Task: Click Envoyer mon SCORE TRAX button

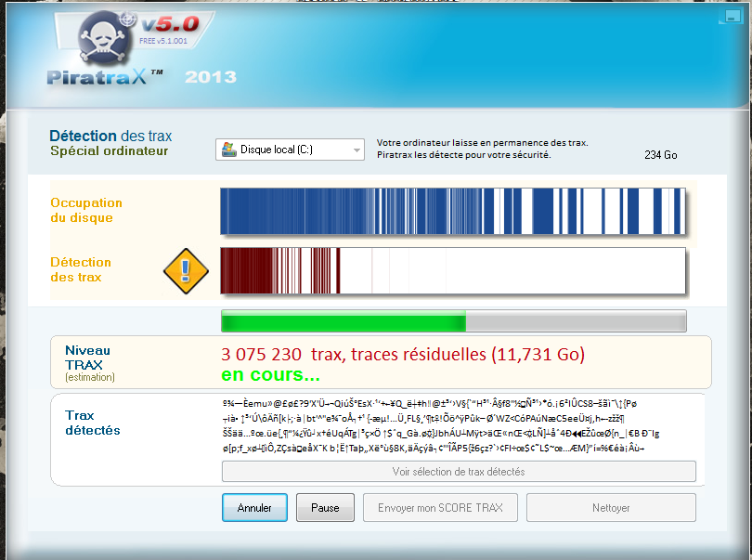Action: coord(440,508)
